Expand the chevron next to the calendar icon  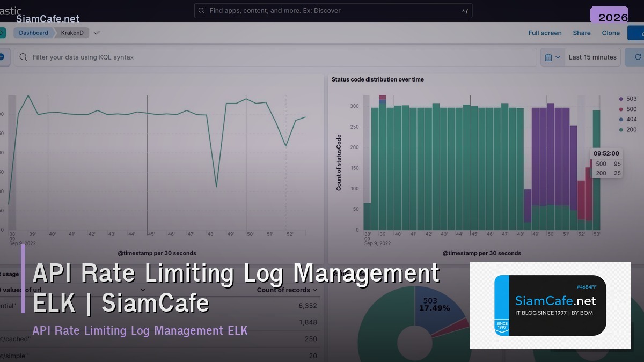pyautogui.click(x=559, y=57)
